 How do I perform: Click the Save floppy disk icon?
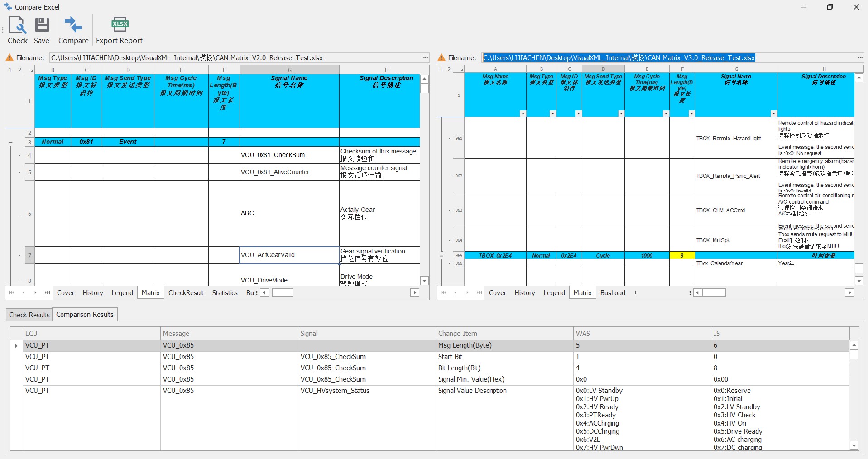(x=42, y=25)
